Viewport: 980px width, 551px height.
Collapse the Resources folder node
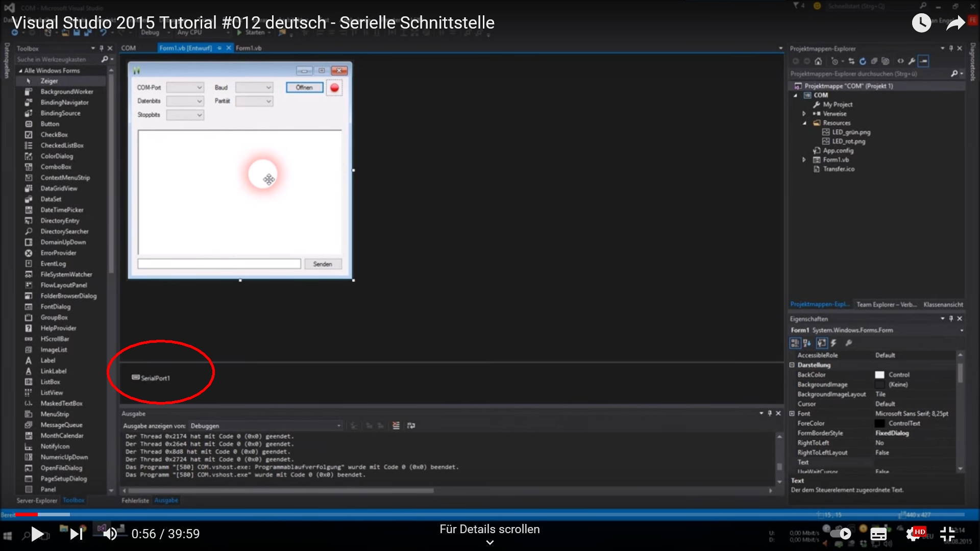[804, 123]
